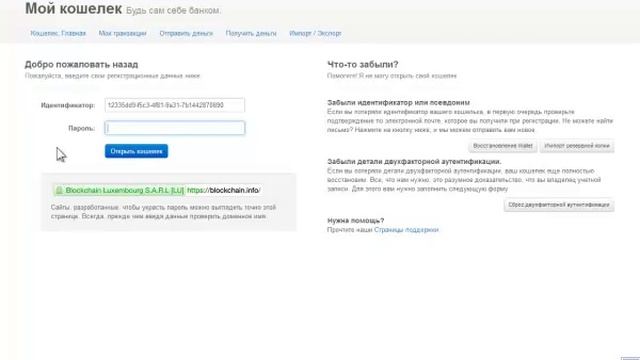
Task: Open the Страницы поддержки link
Action: pos(406,230)
